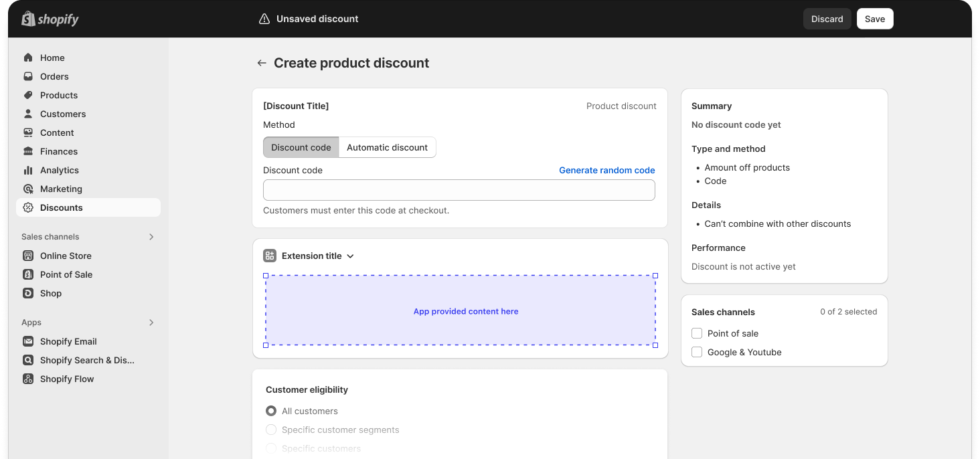Click the Analytics bar chart icon
Screen dimensions: 980x459
[28, 170]
